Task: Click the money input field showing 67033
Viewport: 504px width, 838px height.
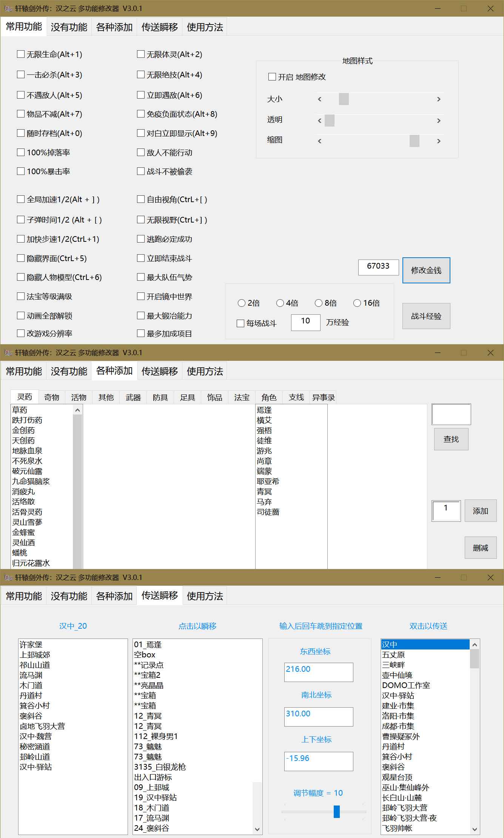Action: [378, 266]
